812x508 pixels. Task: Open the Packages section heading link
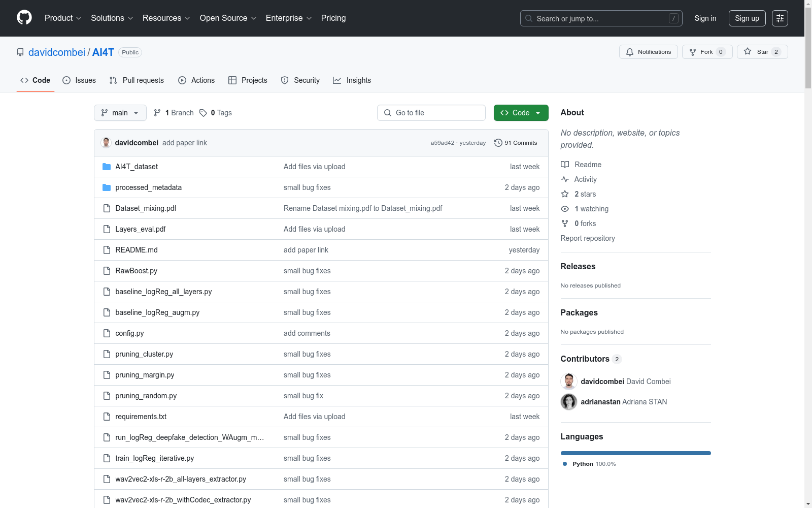pos(579,312)
